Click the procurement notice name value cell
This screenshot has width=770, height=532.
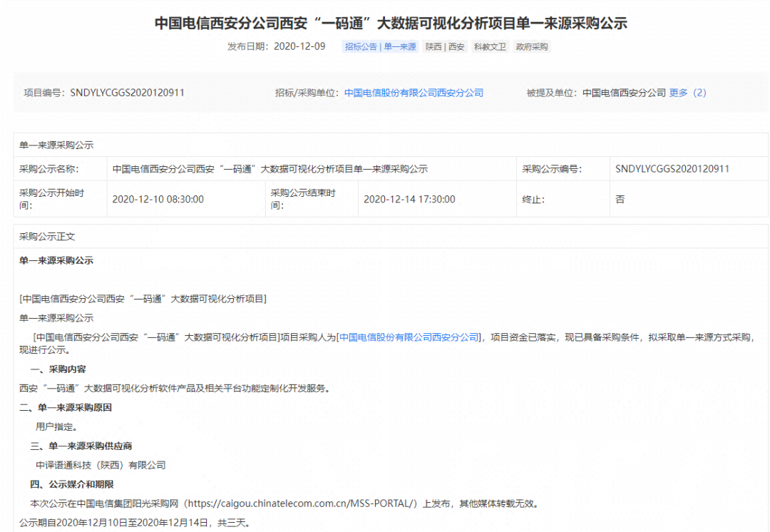312,169
